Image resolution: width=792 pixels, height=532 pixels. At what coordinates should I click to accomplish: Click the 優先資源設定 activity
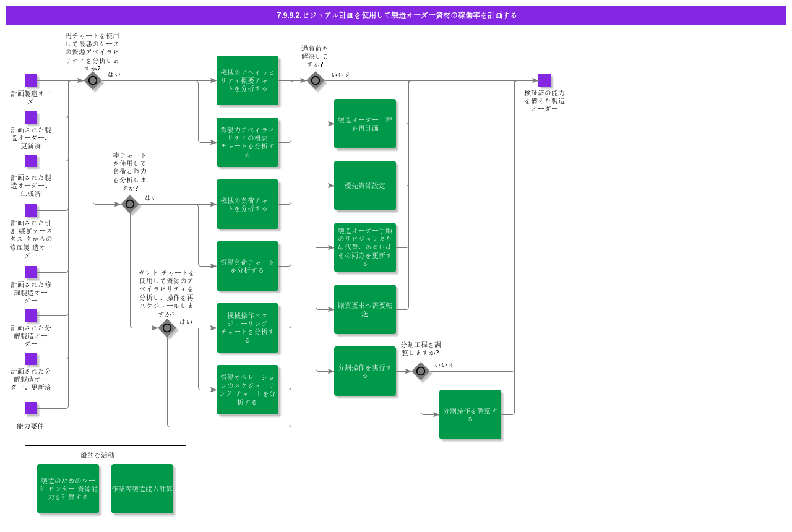click(365, 186)
